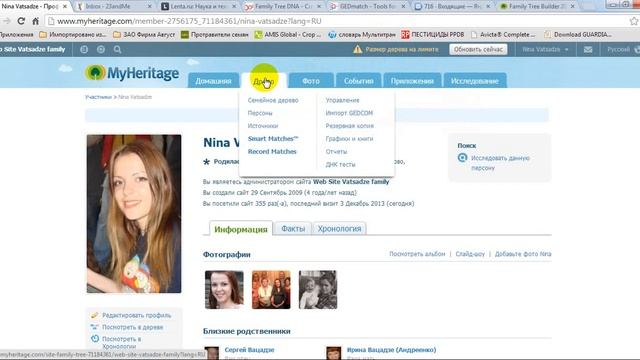Image resolution: width=640 pixels, height=360 pixels.
Task: Open the События navigation tab
Action: 358,81
